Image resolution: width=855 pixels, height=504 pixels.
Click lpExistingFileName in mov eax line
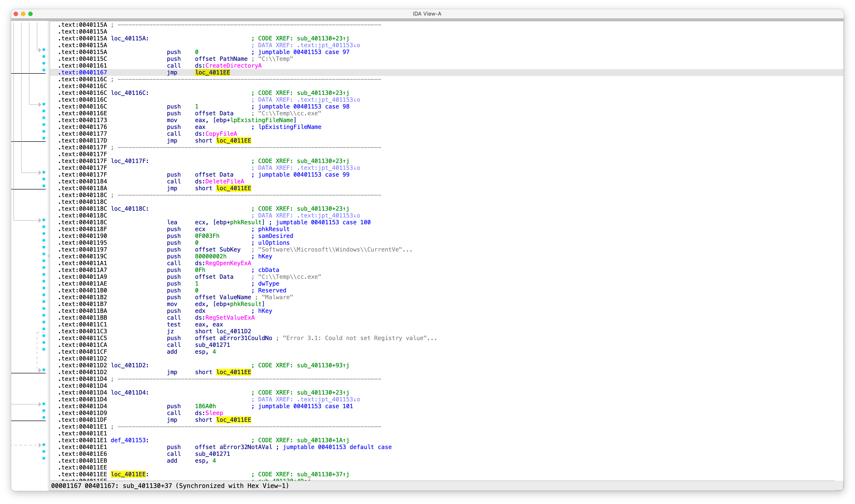point(262,120)
